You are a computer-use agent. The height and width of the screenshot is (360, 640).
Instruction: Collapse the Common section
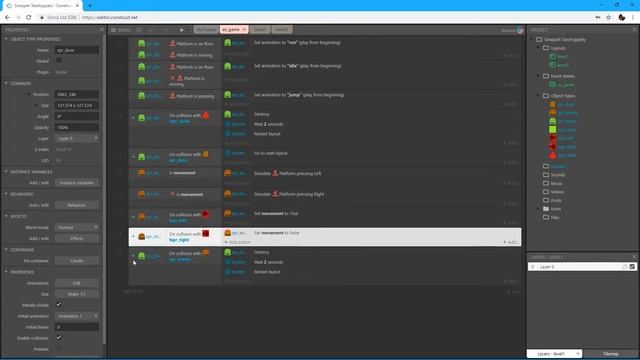[x=6, y=83]
